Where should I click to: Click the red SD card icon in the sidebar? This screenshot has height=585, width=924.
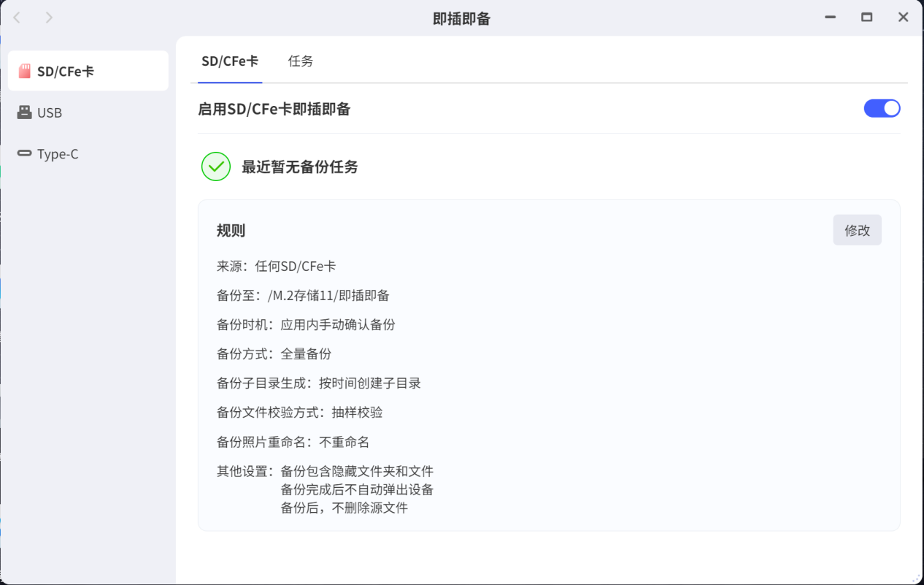(25, 71)
